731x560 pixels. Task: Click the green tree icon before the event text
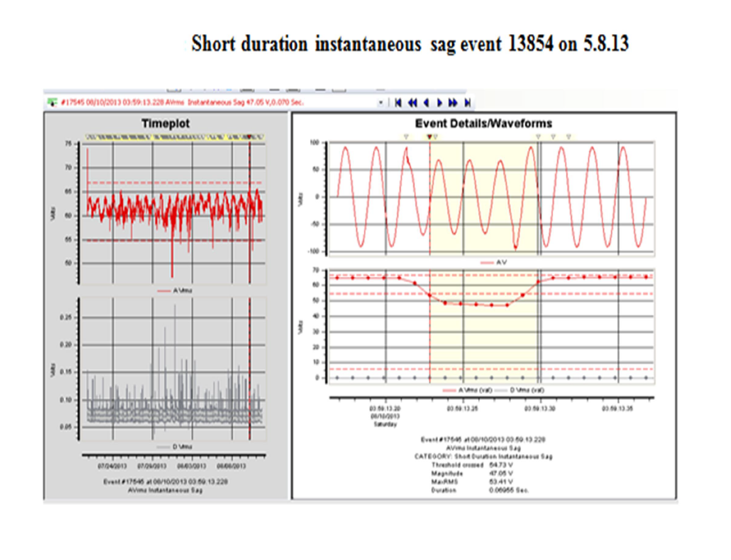[51, 101]
